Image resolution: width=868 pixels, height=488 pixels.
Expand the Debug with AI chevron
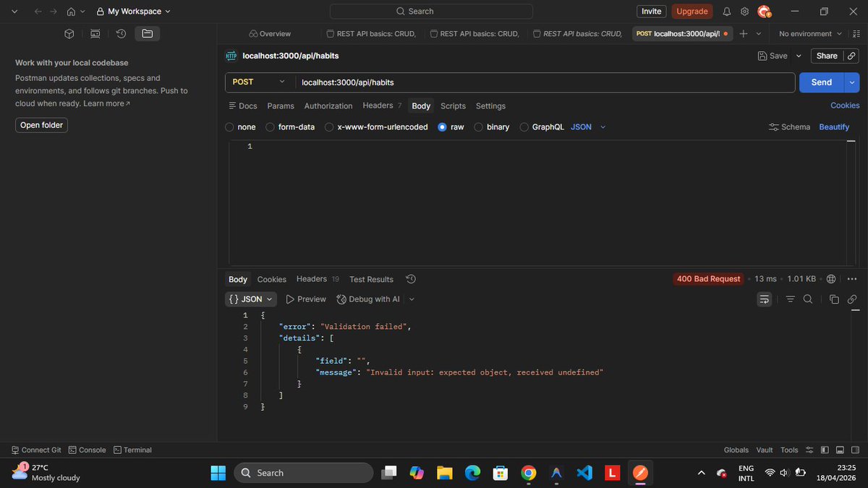412,299
